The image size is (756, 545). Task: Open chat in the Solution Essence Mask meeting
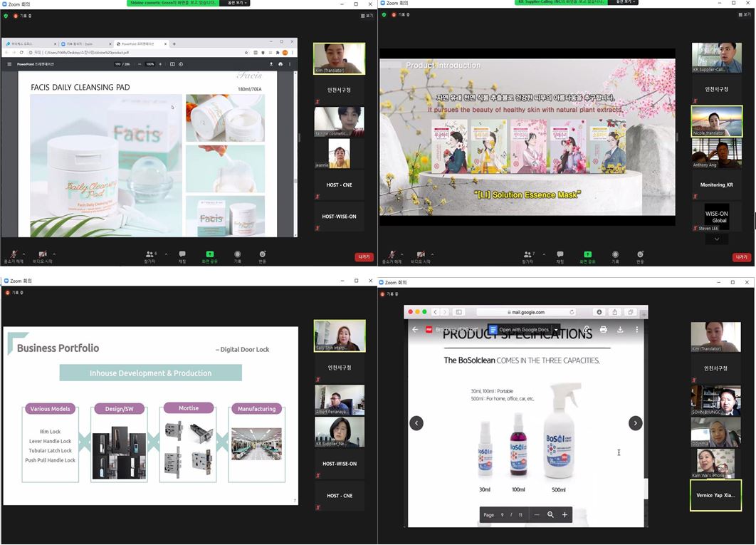coord(560,256)
